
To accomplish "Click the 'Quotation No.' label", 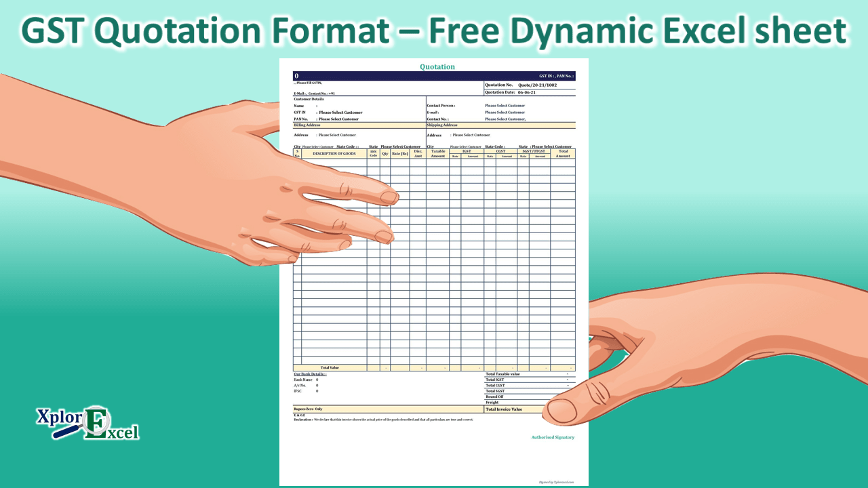I will 498,85.
